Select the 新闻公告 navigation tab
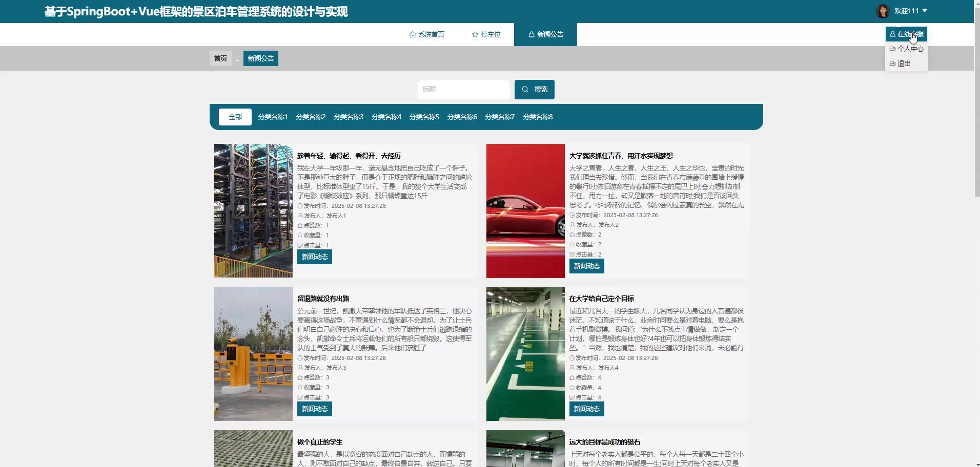This screenshot has width=980, height=467. [x=545, y=35]
